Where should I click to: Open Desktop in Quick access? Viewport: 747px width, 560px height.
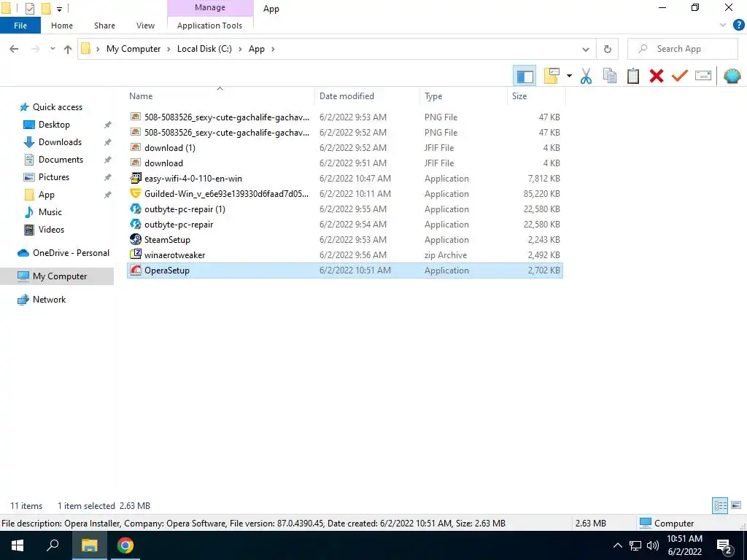pos(54,125)
